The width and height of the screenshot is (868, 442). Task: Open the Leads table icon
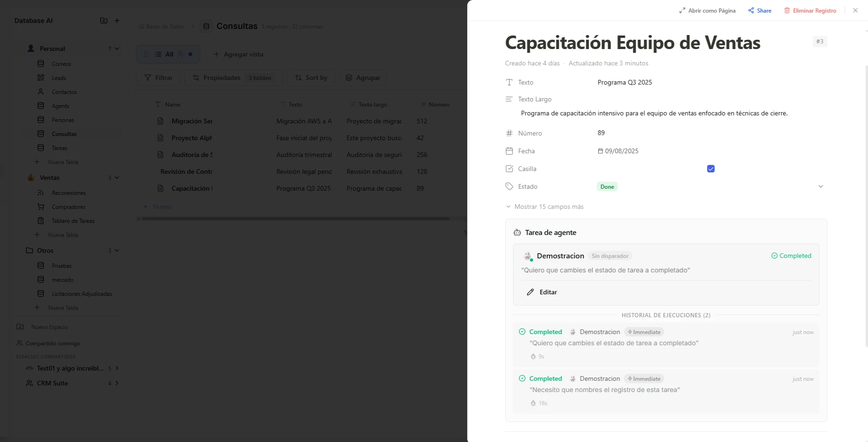coord(41,78)
